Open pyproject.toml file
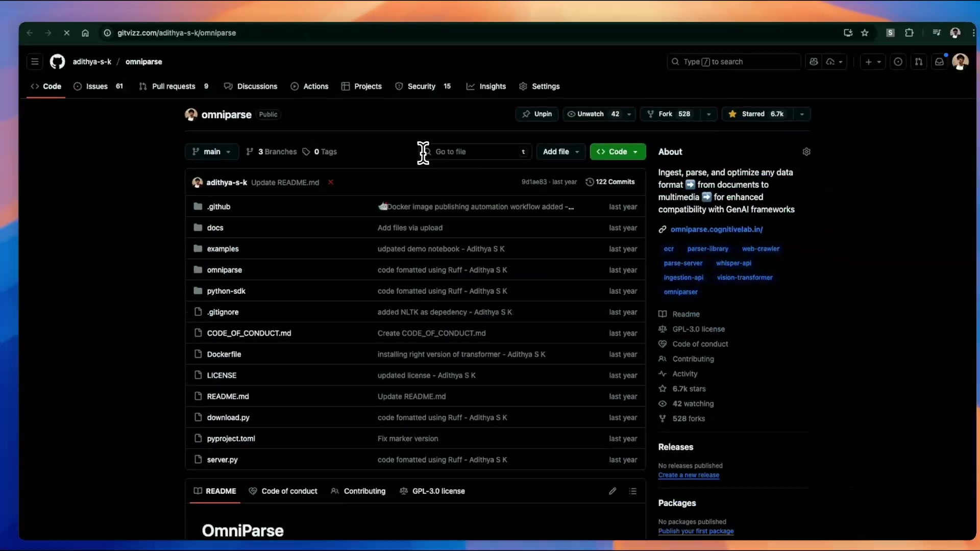Viewport: 980px width, 551px height. tap(231, 438)
